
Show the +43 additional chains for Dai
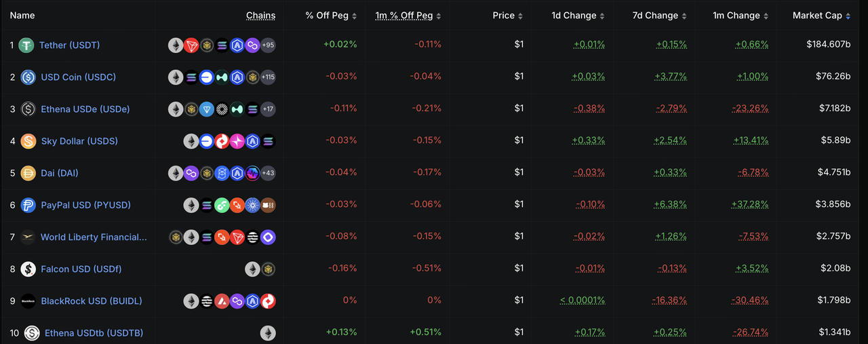coord(268,173)
